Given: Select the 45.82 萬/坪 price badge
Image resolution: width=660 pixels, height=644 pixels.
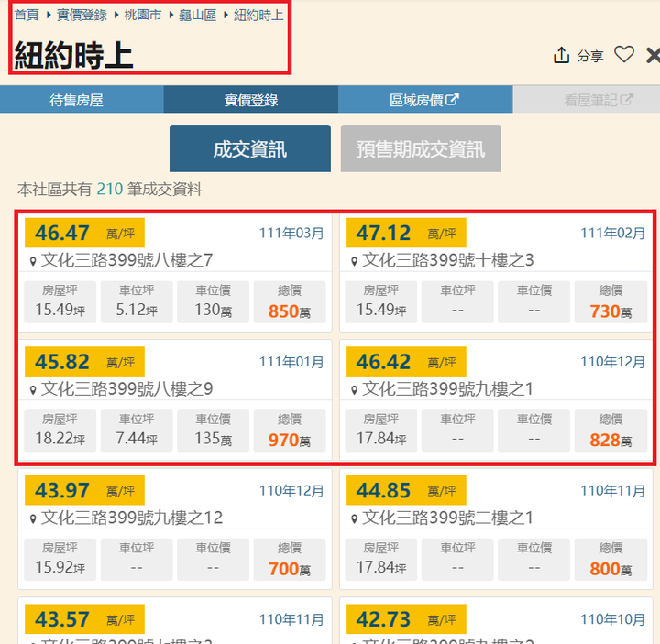Looking at the screenshot, I should [x=84, y=361].
